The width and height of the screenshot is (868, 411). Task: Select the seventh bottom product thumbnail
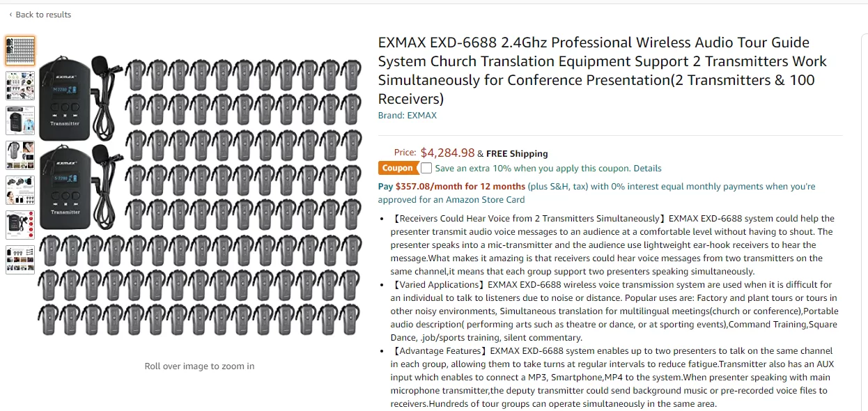(x=20, y=259)
